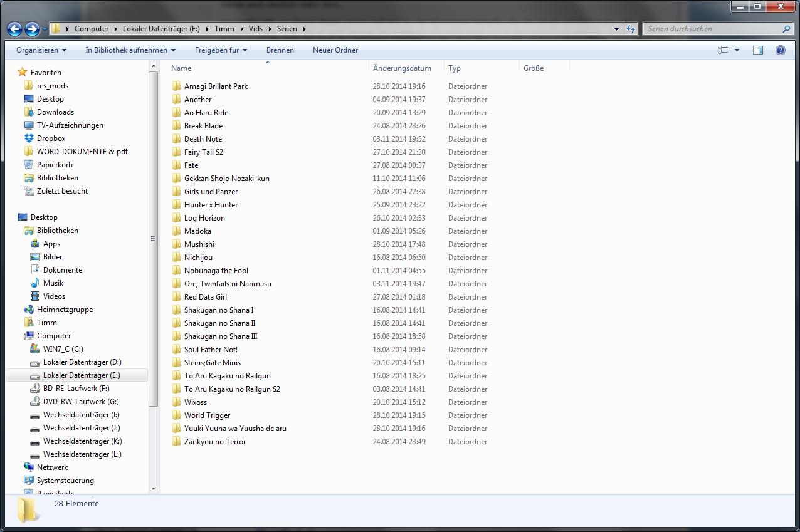
Task: Click the Brennen toolbar button
Action: click(280, 50)
